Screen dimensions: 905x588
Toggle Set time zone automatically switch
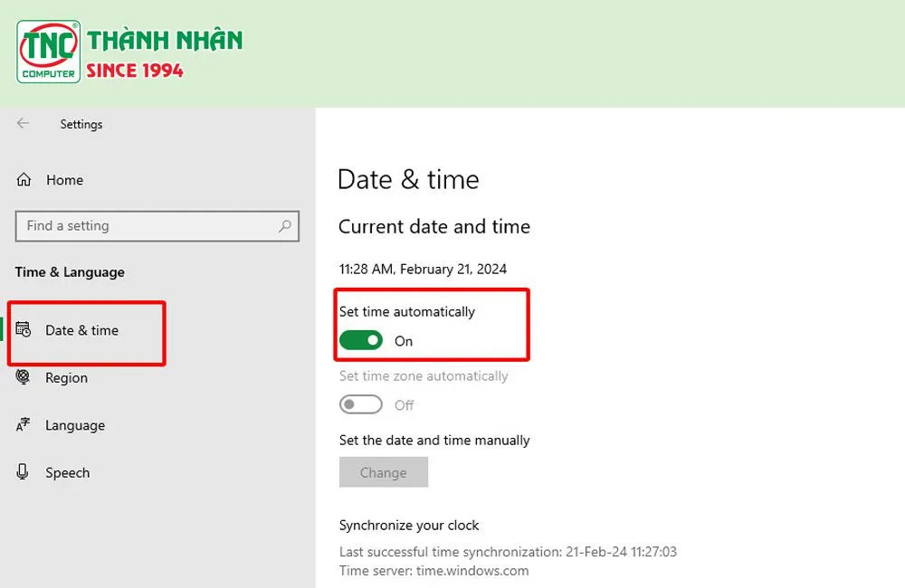click(361, 405)
